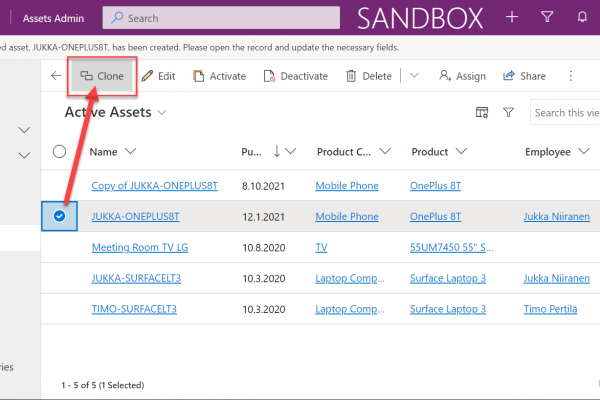Toggle the select all rows circle

[59, 151]
